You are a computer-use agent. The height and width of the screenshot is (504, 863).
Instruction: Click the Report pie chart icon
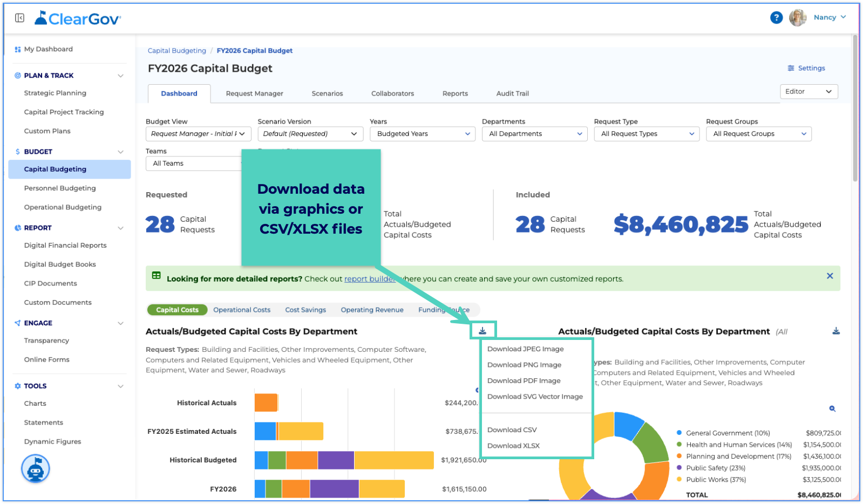[18, 228]
